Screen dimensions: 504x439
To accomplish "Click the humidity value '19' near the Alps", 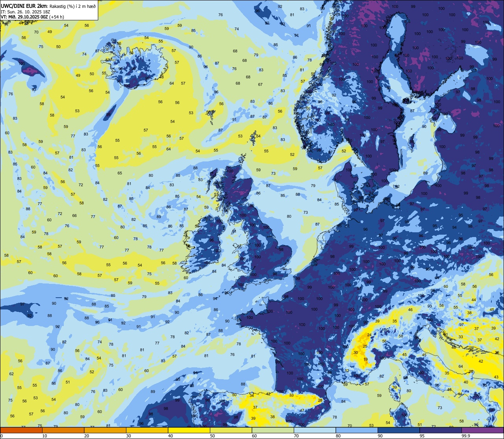I will (366, 359).
